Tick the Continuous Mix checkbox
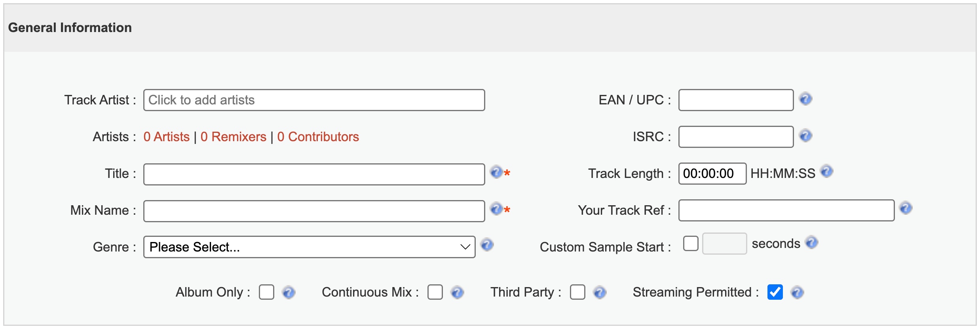980x329 pixels. pos(435,292)
